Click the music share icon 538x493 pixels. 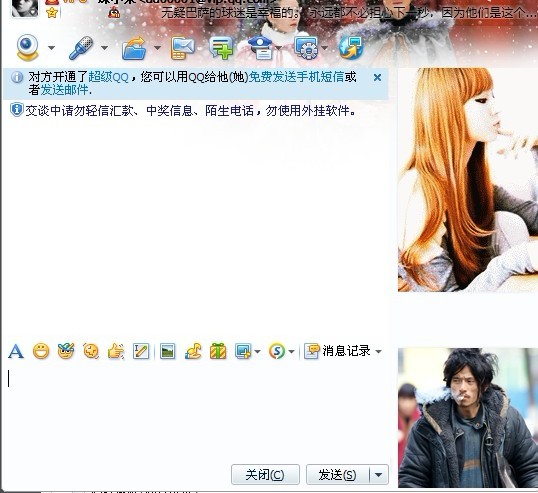193,351
